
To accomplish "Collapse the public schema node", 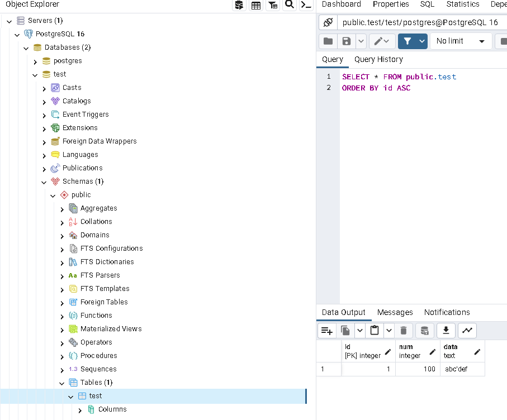I will (53, 195).
